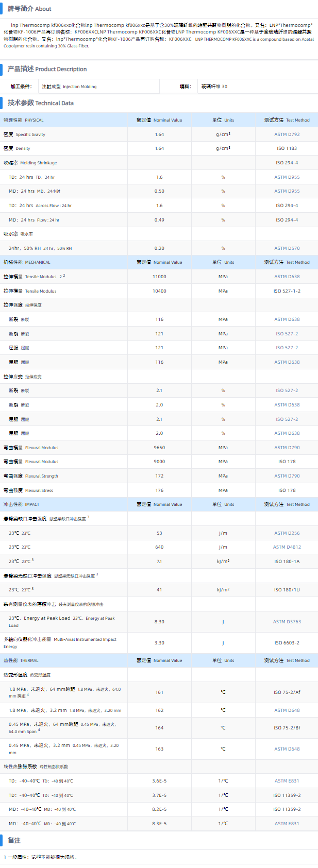Click the ISO 527-1-2 tensile modulus method
318x868 pixels.
(x=287, y=291)
